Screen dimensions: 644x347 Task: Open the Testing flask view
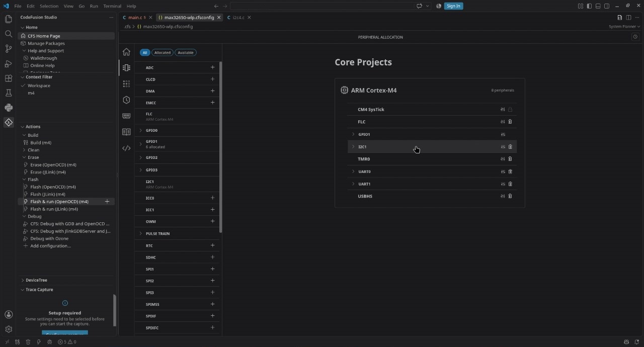[x=9, y=93]
